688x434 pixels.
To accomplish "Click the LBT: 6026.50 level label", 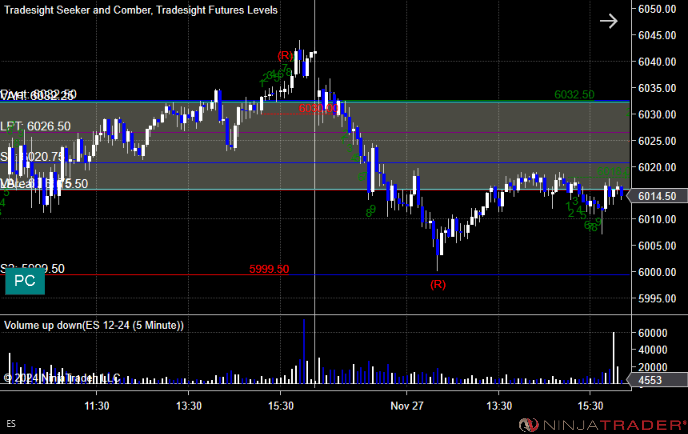I will click(35, 126).
